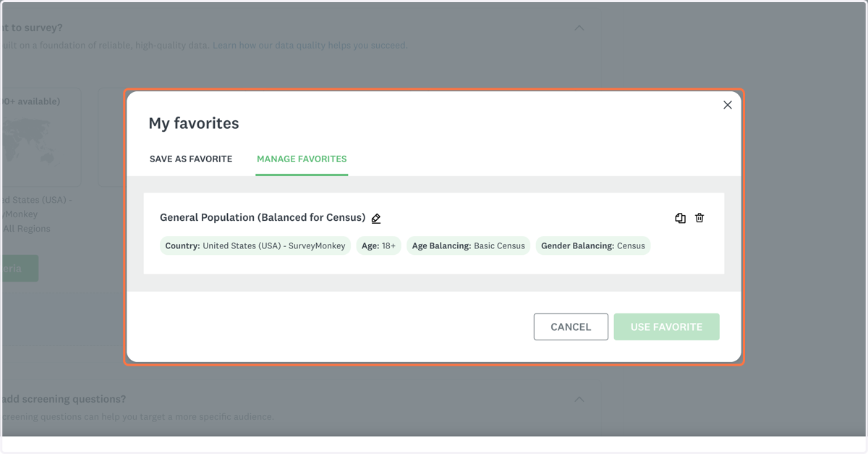Select the Manage Favorites tab

302,159
